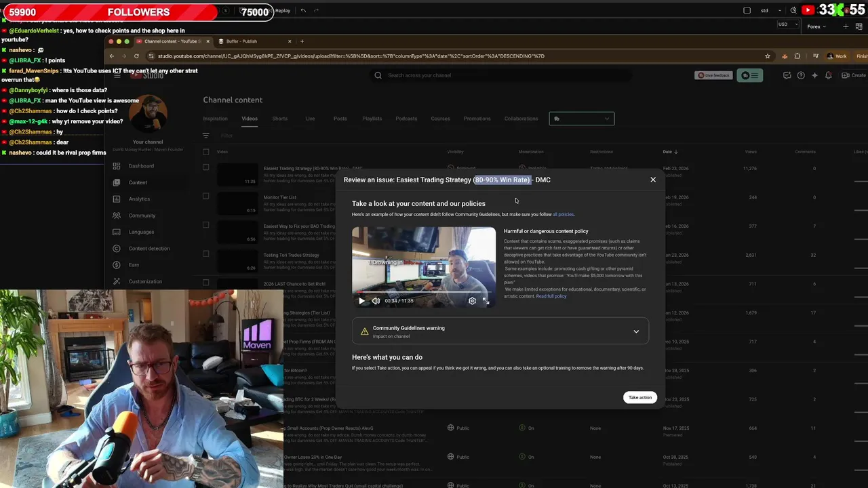Click the Give feedback button
The width and height of the screenshot is (868, 488).
[x=713, y=75]
